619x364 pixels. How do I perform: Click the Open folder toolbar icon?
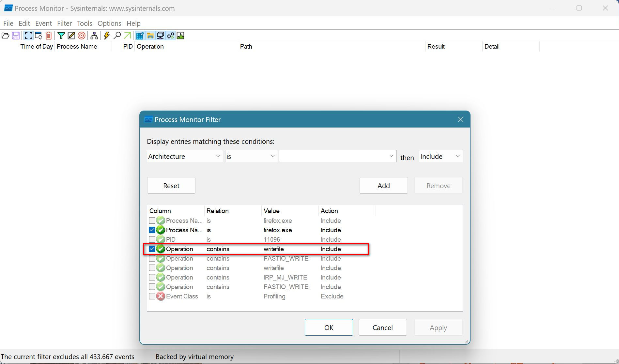pos(6,36)
